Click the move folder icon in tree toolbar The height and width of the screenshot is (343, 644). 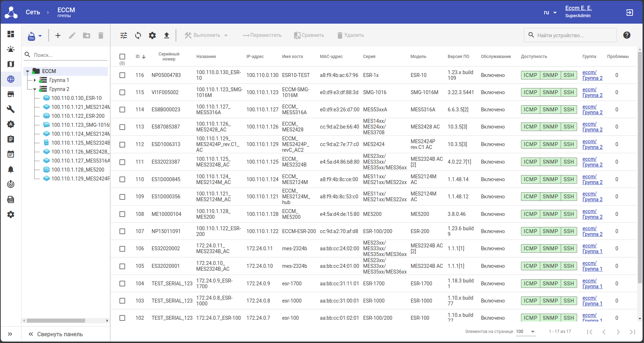click(87, 35)
